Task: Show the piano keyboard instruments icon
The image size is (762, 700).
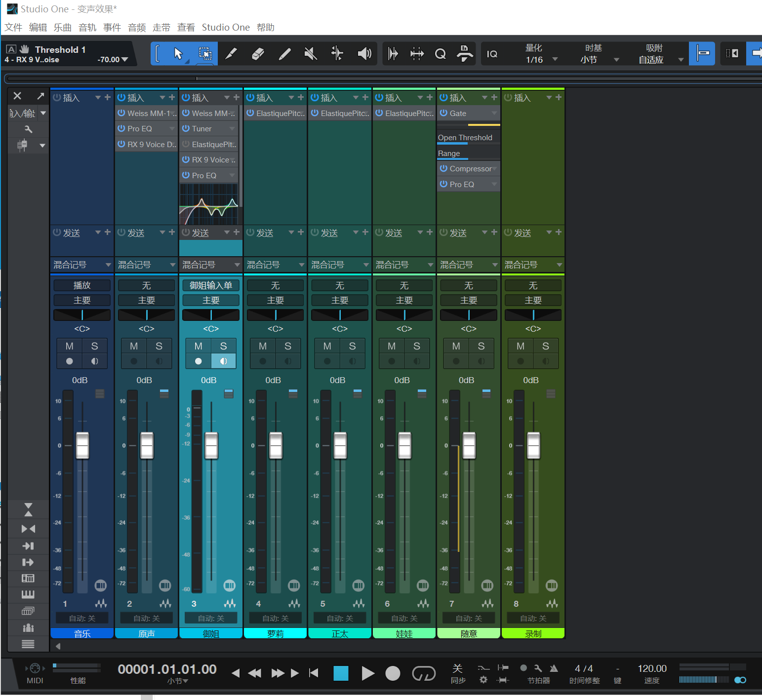Action: [x=28, y=594]
